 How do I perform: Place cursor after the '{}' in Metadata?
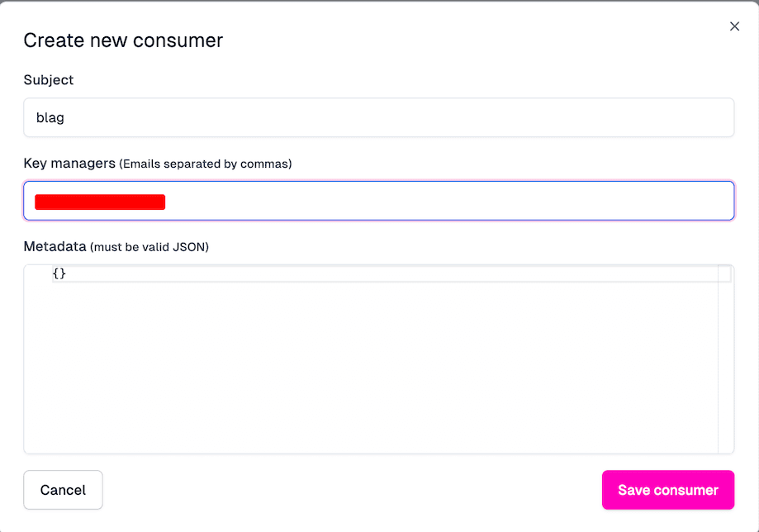[x=68, y=273]
